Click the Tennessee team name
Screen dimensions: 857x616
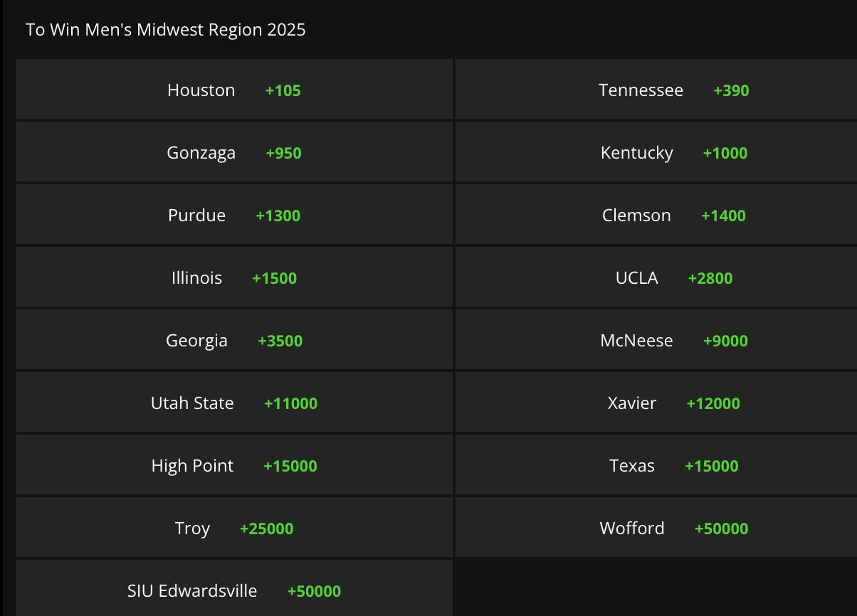click(641, 90)
